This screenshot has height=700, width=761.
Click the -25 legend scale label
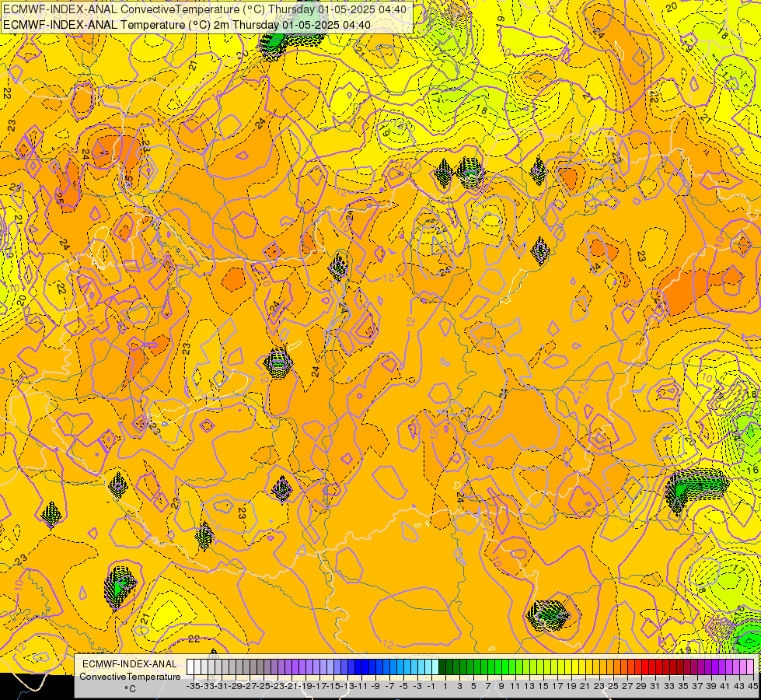264,686
